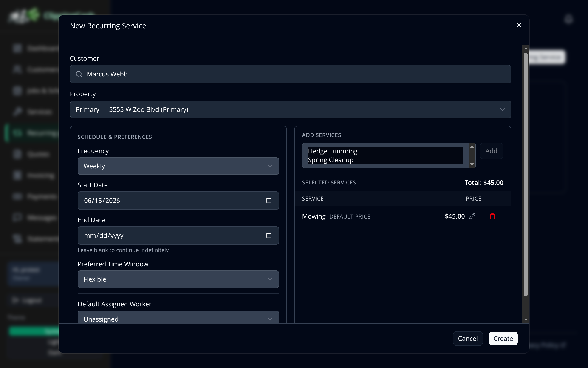Click the dialog scrollbar up arrow
588x368 pixels.
coord(526,48)
